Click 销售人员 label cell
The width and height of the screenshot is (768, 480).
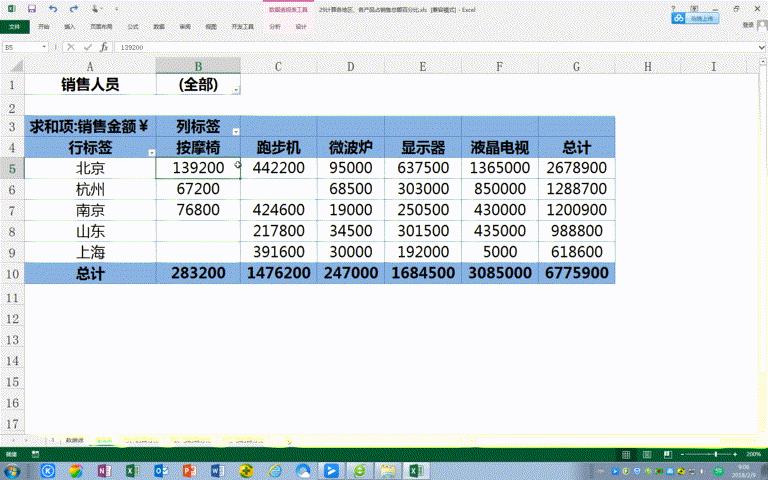[90, 84]
